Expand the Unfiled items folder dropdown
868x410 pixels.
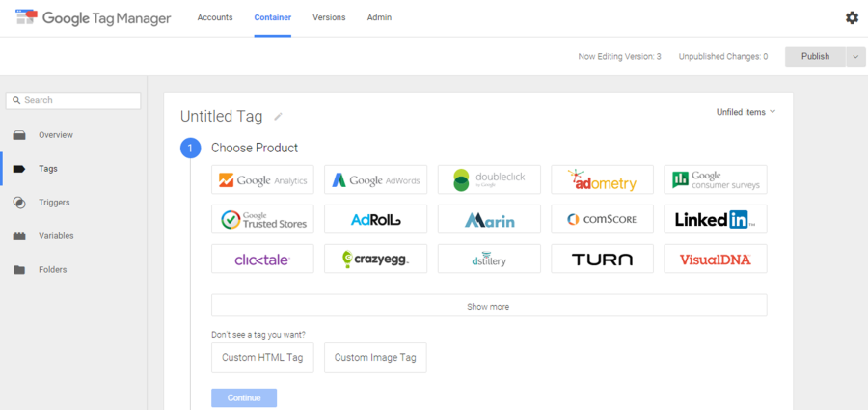746,112
